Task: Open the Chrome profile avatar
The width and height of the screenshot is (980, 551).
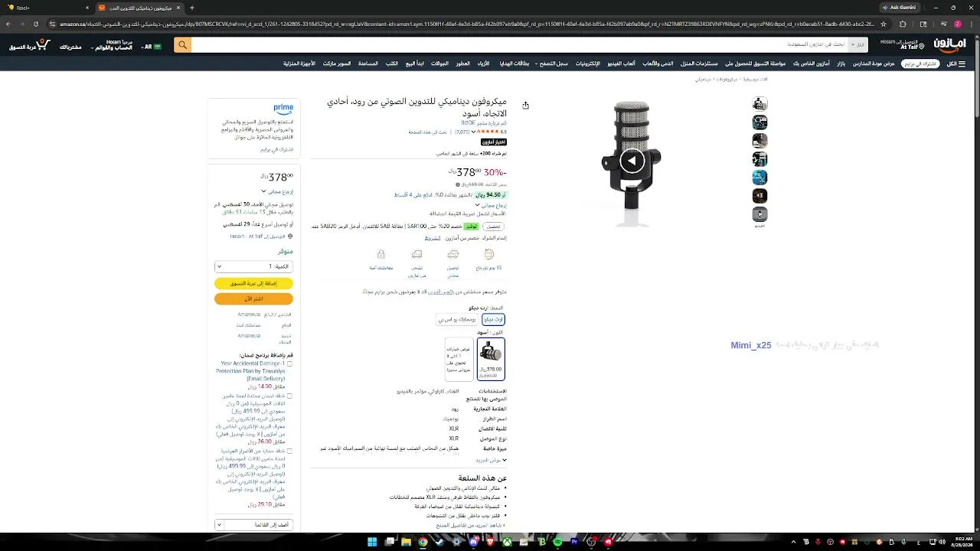Action: click(956, 24)
